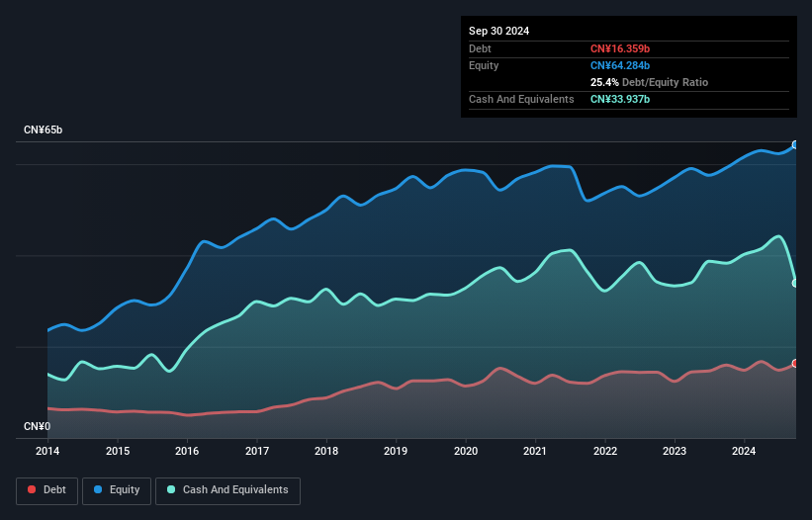Click the CN¥64.284b Equity value in tooltip
This screenshot has height=520, width=812.
click(x=622, y=65)
